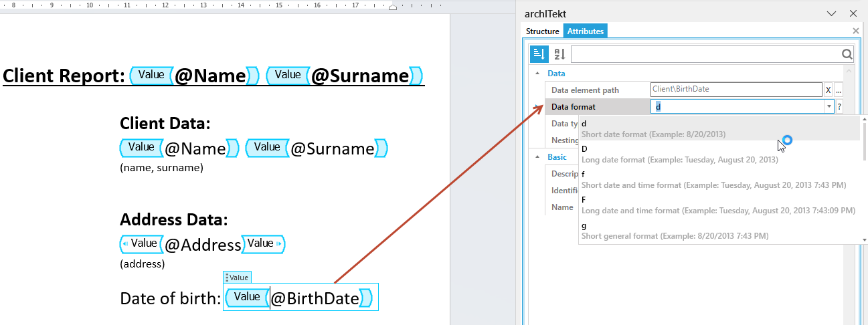Choose long date and time format 'F'
868x325 pixels.
pyautogui.click(x=719, y=205)
